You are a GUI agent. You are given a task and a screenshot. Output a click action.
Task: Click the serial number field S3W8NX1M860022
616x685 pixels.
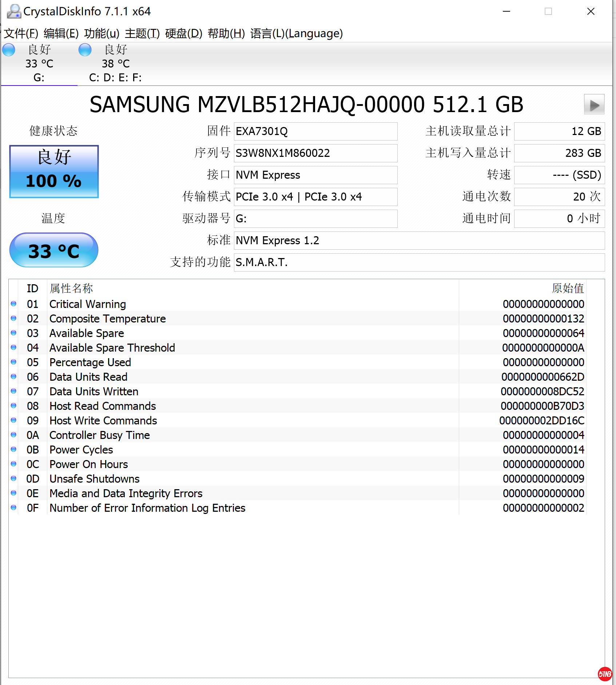coord(315,153)
